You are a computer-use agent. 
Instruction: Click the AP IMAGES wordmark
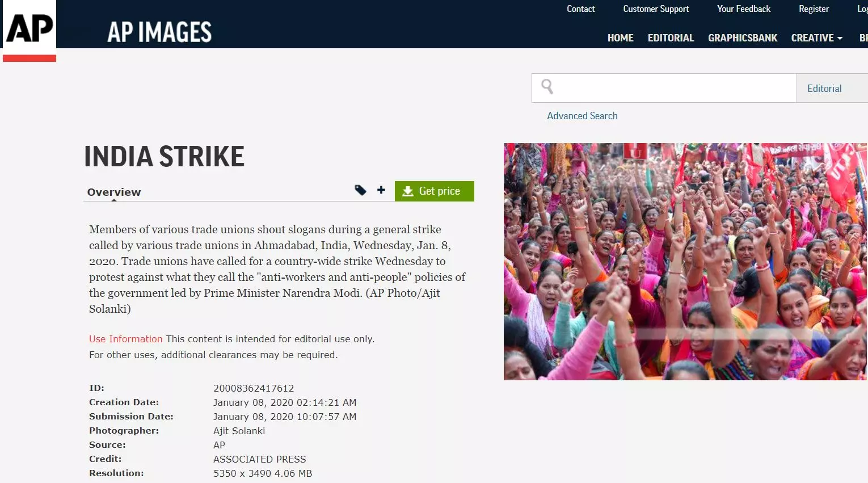click(x=159, y=32)
